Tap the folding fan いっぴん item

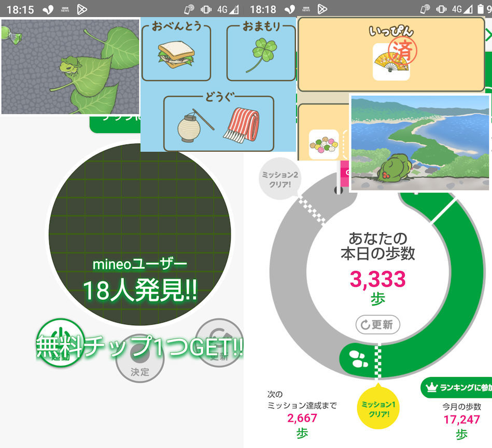pos(391,61)
